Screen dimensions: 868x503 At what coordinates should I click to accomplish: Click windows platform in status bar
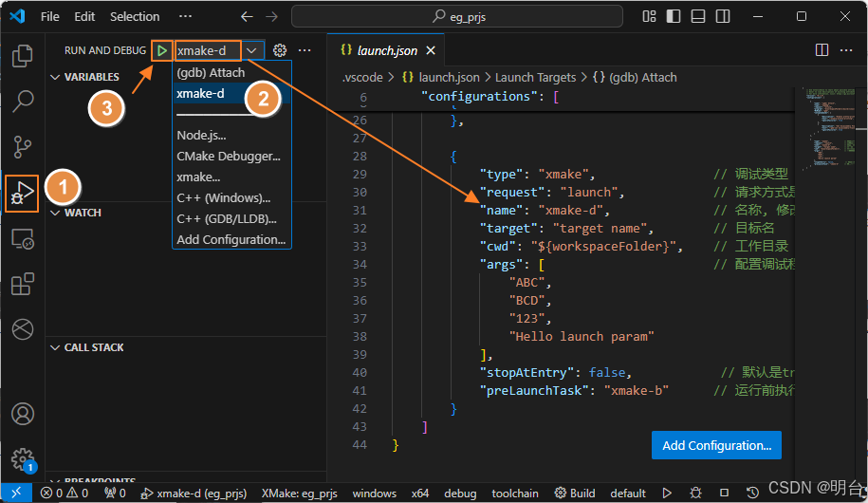(x=374, y=493)
